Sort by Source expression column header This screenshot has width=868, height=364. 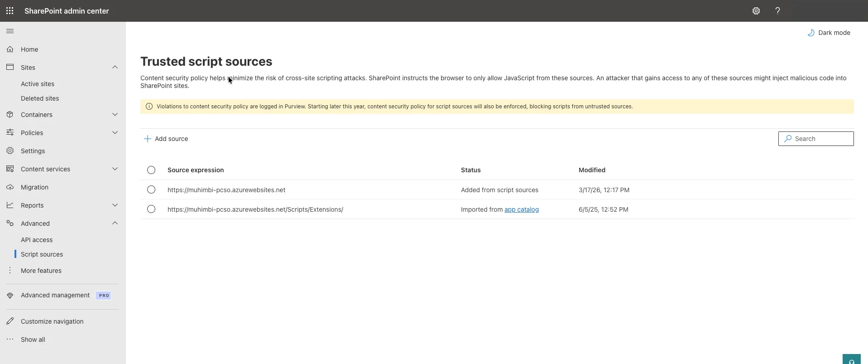196,170
